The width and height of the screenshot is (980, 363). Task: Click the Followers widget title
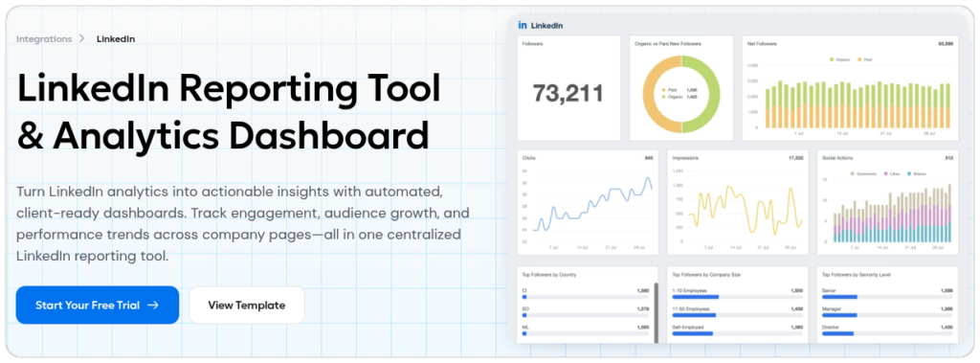[532, 44]
